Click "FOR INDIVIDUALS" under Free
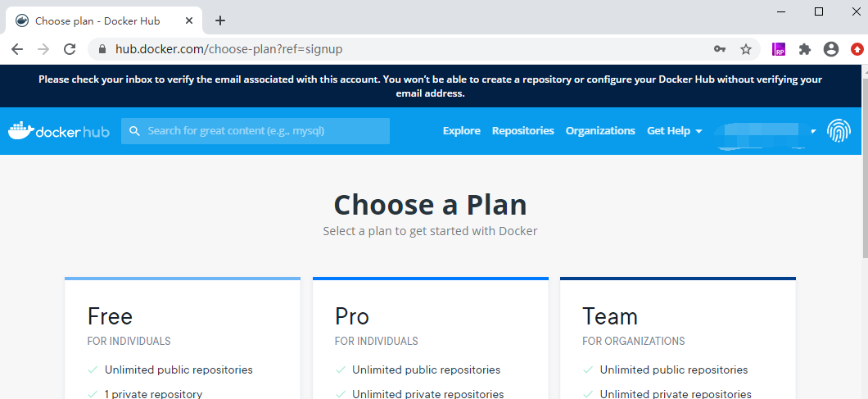 (x=129, y=341)
